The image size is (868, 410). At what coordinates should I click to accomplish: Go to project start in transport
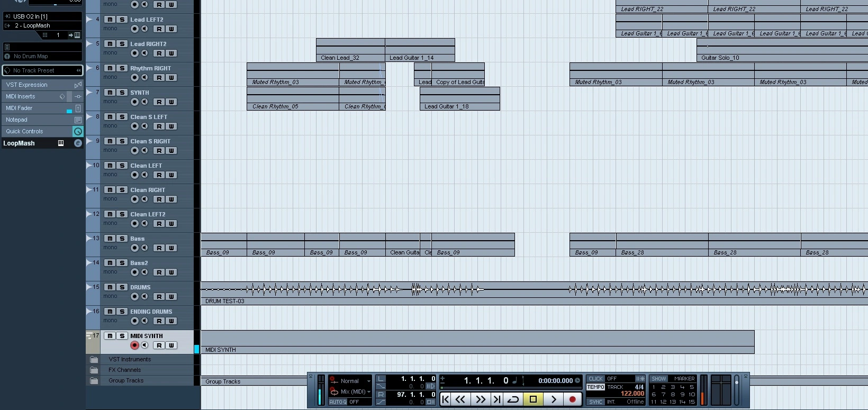click(446, 399)
